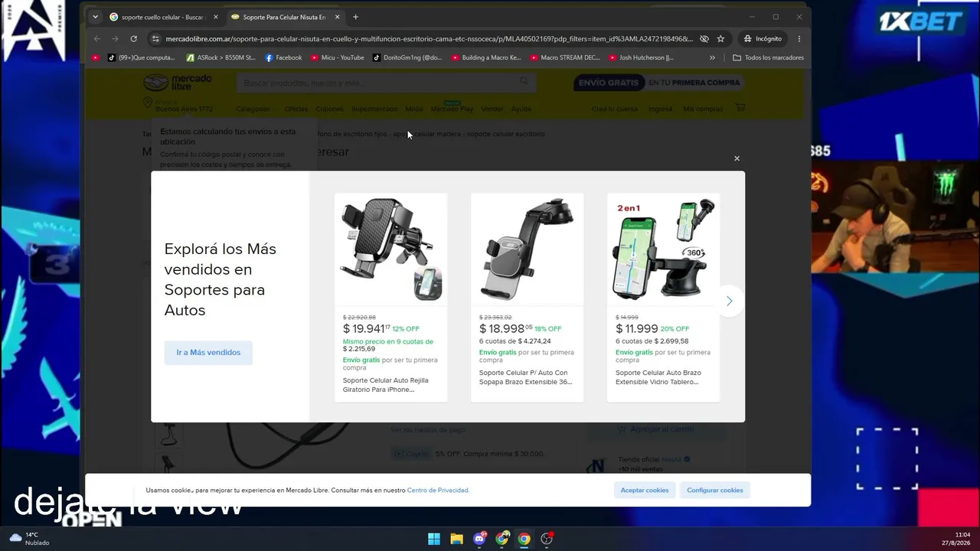This screenshot has width=980, height=551.
Task: View site information icon in address bar
Action: coord(155,39)
